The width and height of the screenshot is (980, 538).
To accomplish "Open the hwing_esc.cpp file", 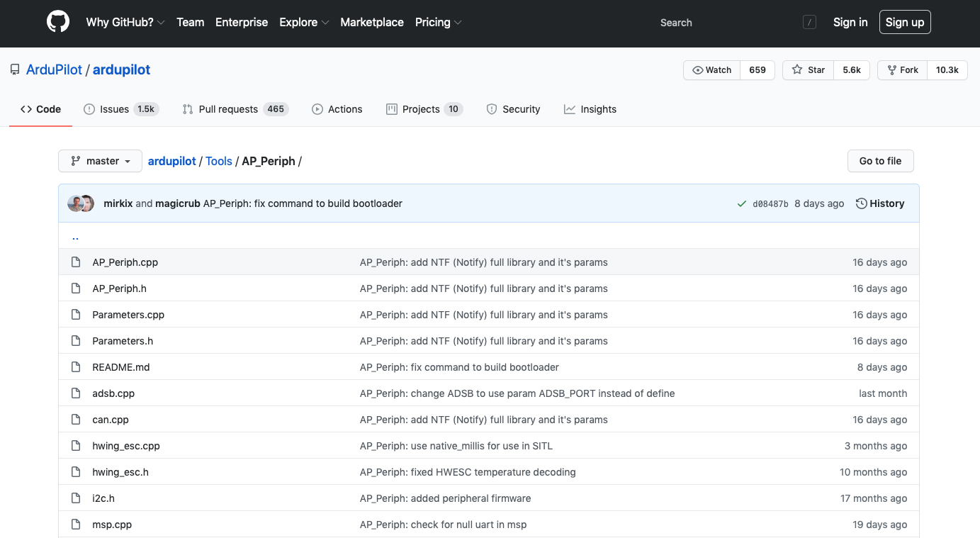I will point(126,446).
